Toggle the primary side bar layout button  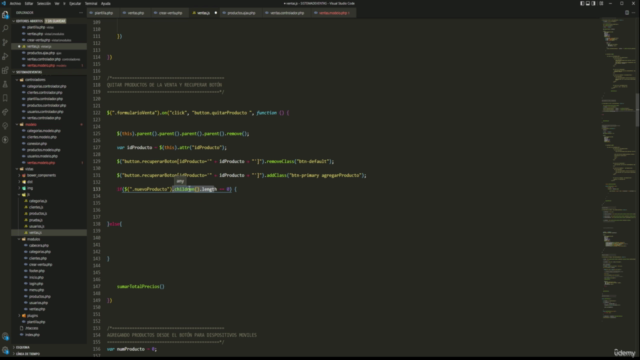(x=582, y=3)
